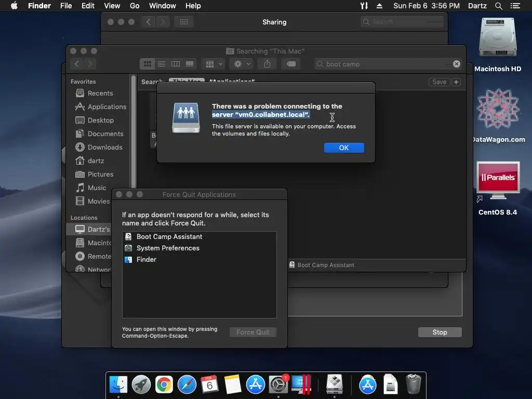The image size is (532, 399).
Task: Open dartz home folder in sidebar
Action: pyautogui.click(x=89, y=161)
